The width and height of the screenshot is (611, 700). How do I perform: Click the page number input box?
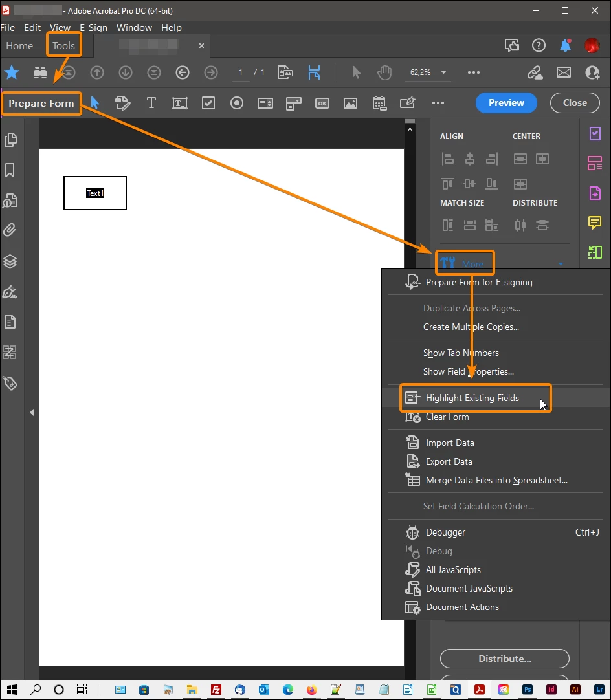[x=241, y=72]
